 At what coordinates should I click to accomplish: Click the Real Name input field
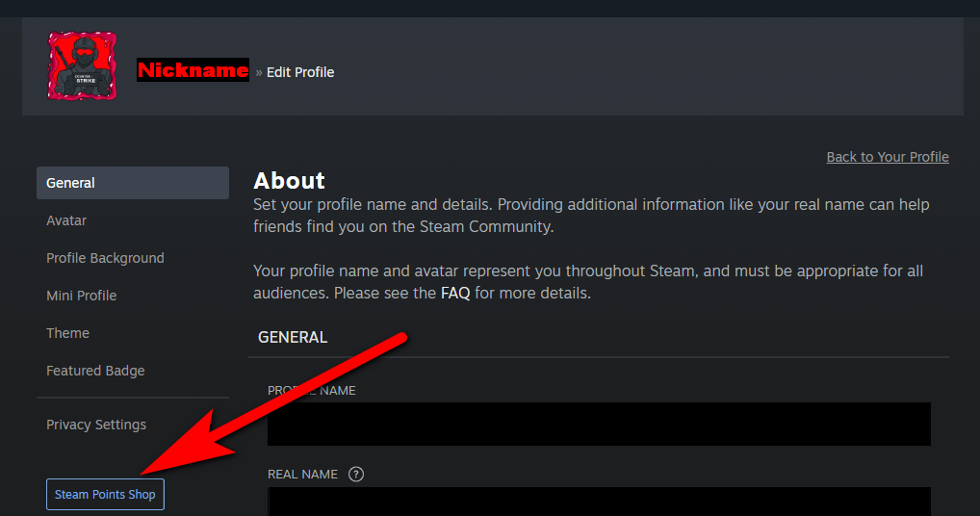tap(599, 502)
